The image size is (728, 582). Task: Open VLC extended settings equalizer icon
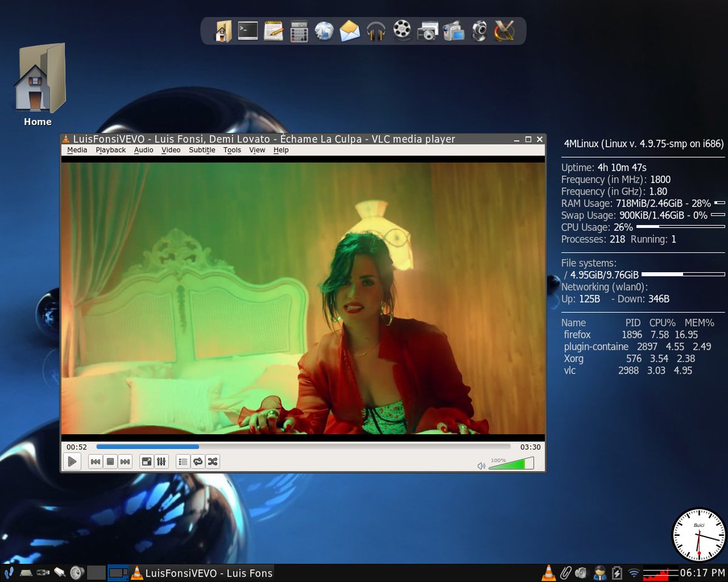(x=161, y=462)
